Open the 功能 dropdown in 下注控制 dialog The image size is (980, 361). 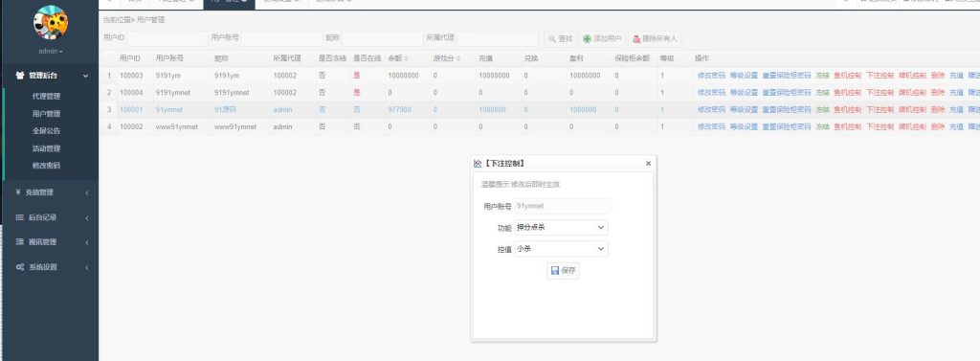[x=561, y=228]
